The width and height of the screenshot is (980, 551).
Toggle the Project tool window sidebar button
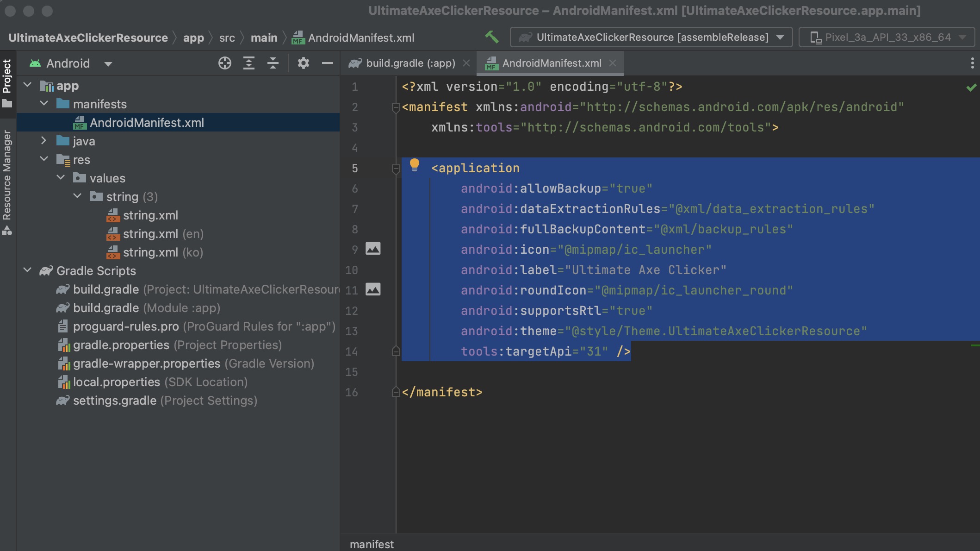tap(7, 82)
